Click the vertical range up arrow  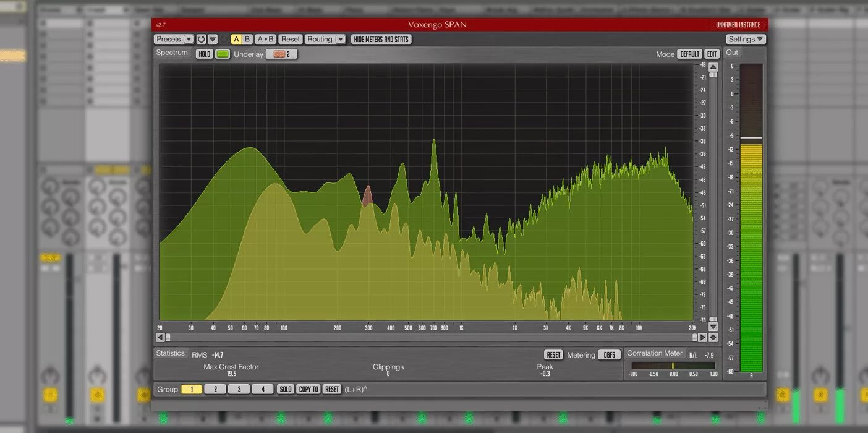click(x=713, y=67)
